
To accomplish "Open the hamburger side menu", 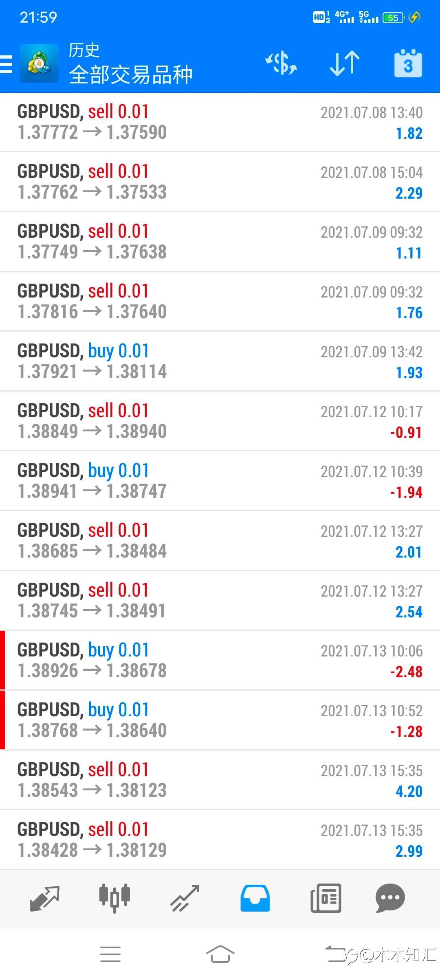I will (7, 64).
